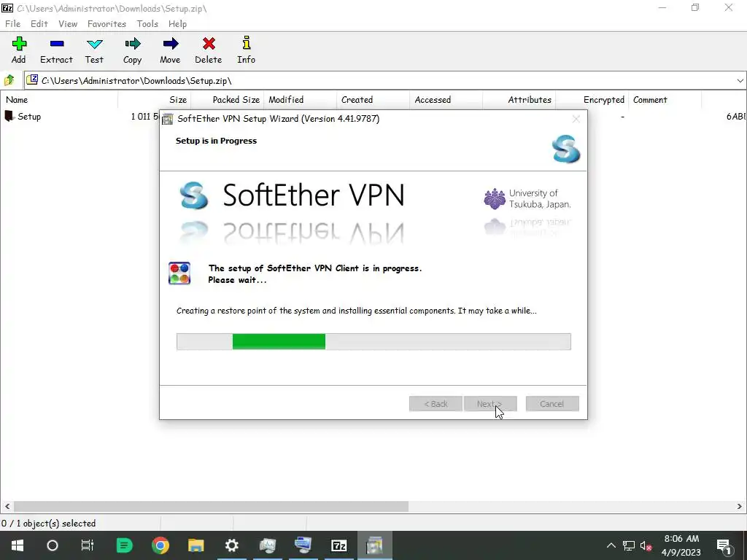Sort by Created column header
This screenshot has height=560, width=747.
(373, 99)
